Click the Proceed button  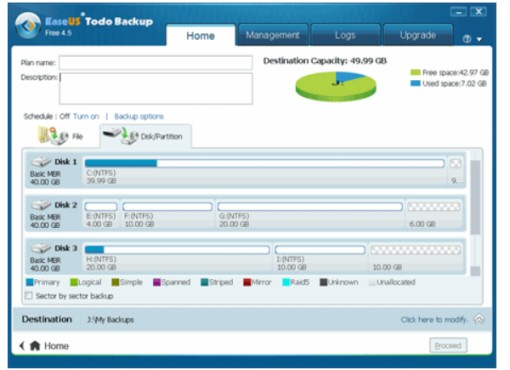click(448, 345)
